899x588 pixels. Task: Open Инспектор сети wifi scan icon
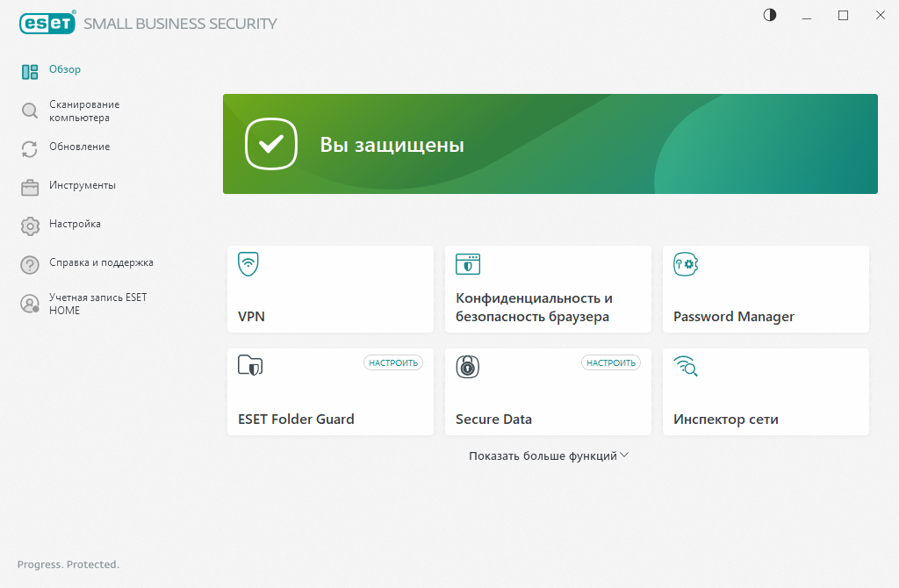pyautogui.click(x=686, y=367)
